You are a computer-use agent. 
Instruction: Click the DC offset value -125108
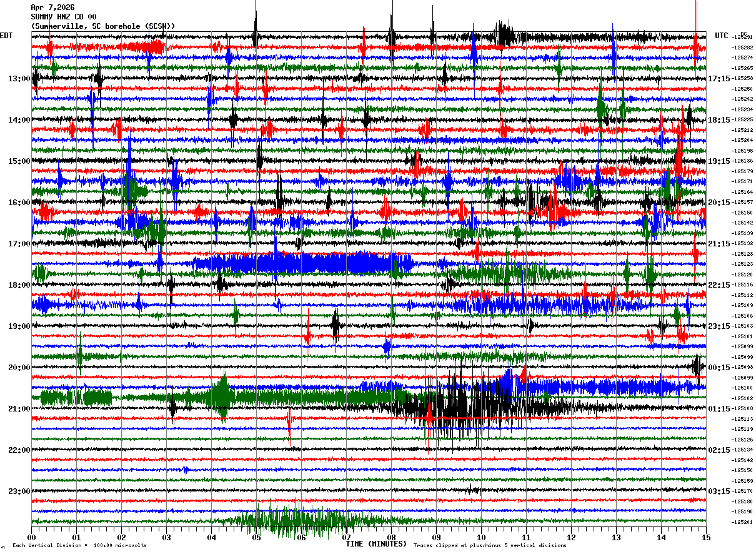(x=742, y=408)
